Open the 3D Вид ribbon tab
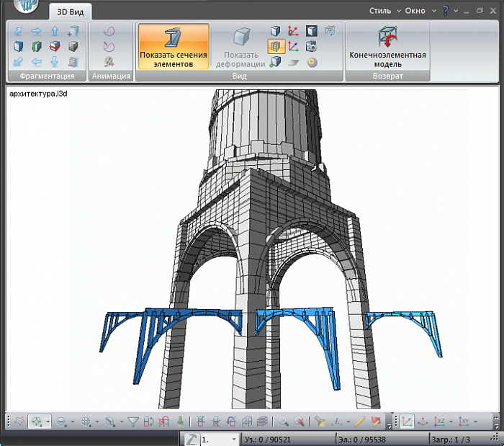Screen dimensions: 504x446 (71, 11)
